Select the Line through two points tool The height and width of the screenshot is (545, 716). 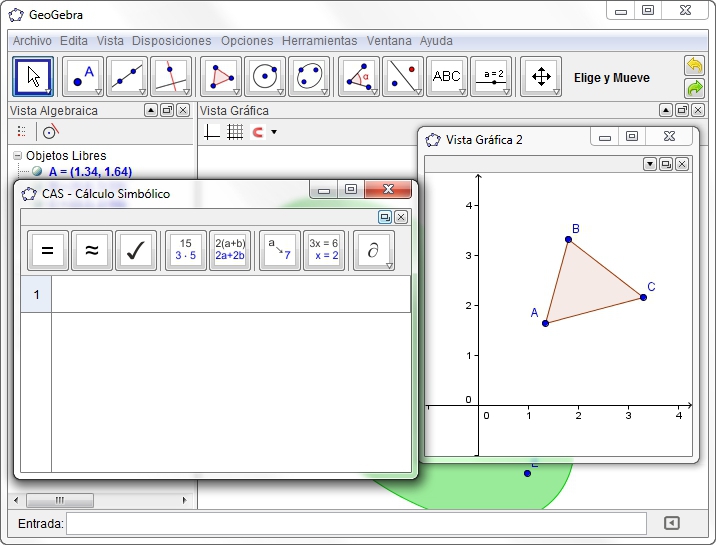127,77
